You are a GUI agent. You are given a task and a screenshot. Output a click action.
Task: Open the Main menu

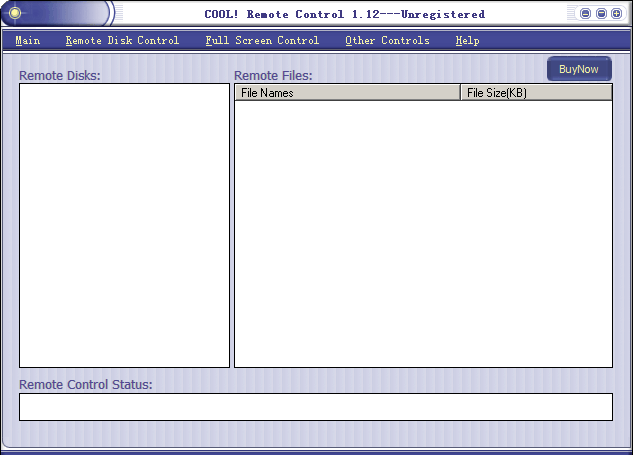[28, 41]
